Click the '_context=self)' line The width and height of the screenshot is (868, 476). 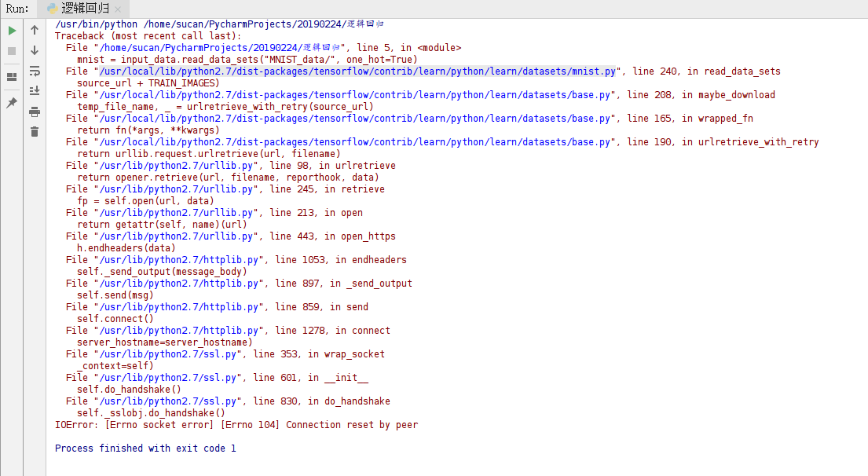pyautogui.click(x=115, y=365)
